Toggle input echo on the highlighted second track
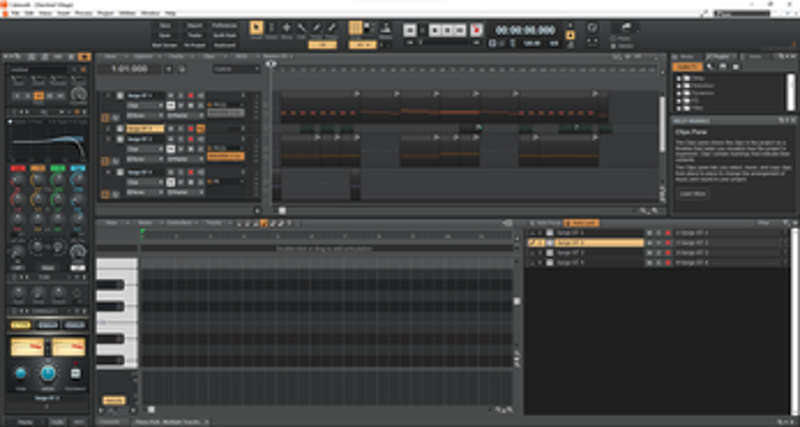This screenshot has width=800, height=427. pyautogui.click(x=201, y=129)
